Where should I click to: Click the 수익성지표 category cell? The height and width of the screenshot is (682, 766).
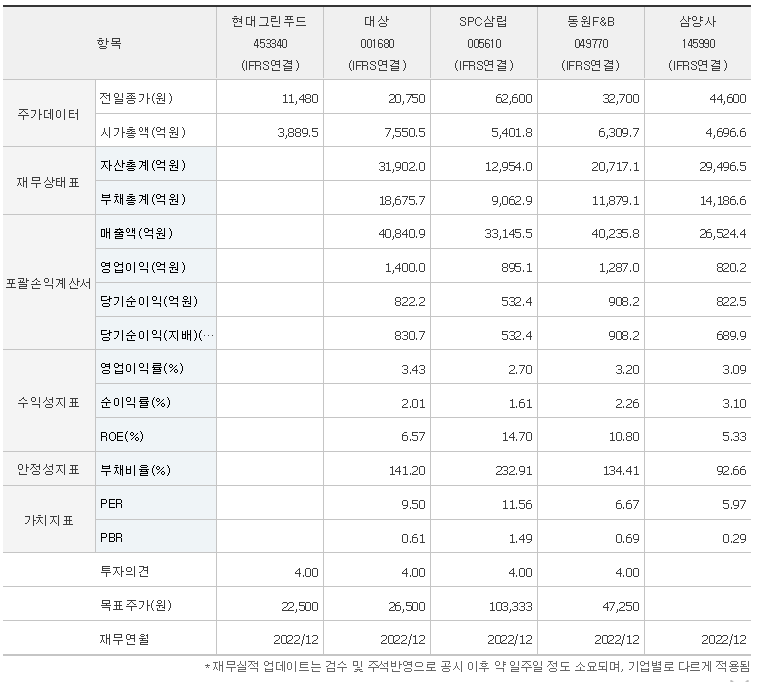pos(48,402)
